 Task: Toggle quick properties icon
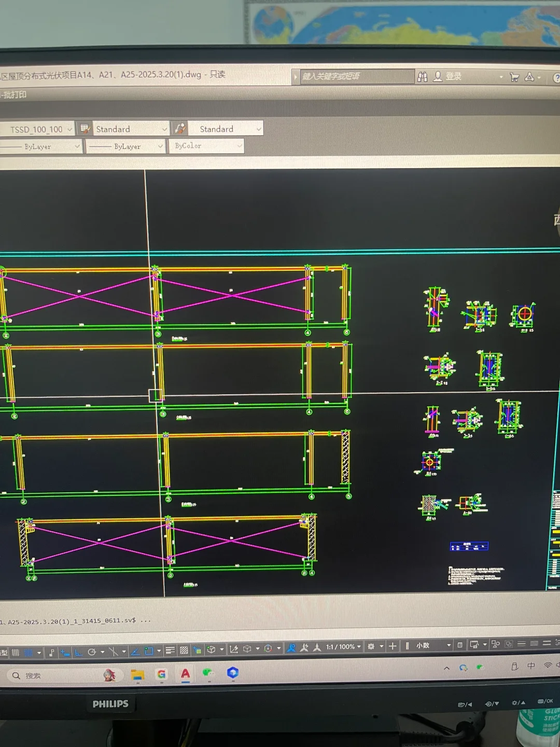click(x=460, y=645)
